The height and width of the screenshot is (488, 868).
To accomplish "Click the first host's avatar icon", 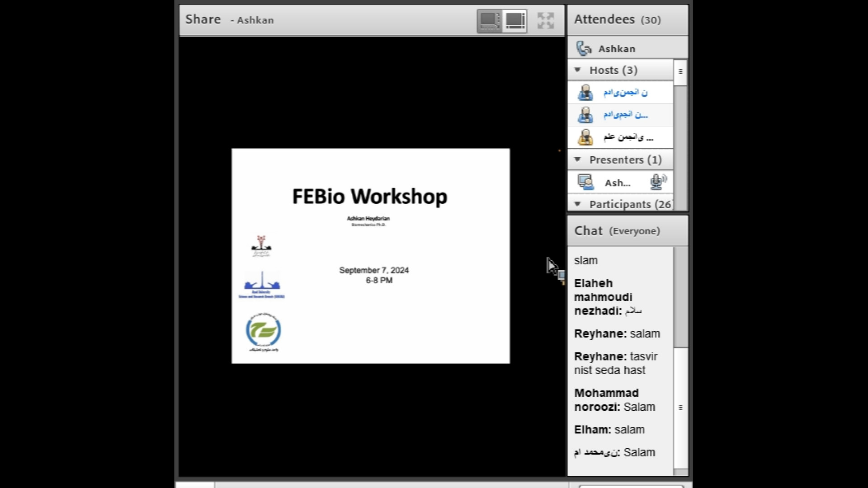I will pos(585,93).
